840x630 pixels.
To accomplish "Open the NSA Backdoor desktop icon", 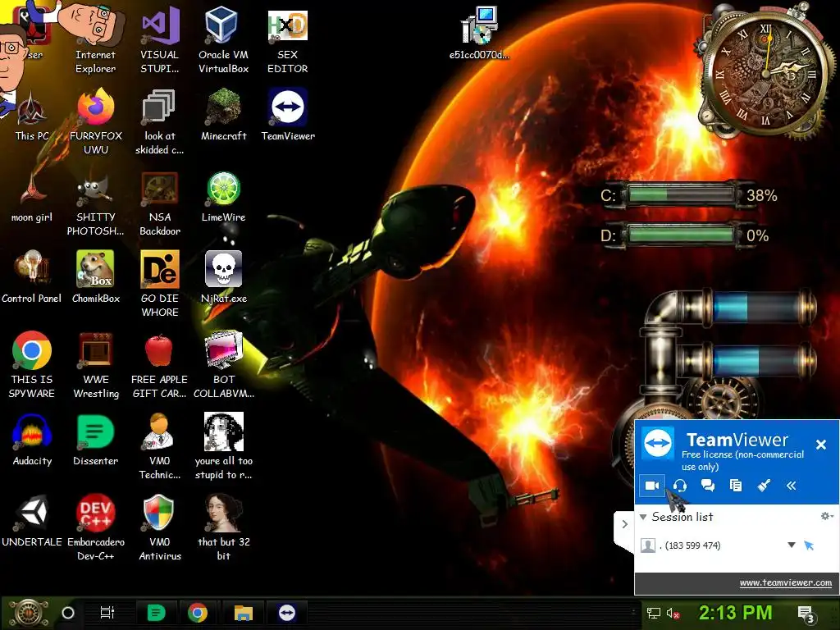I will click(160, 203).
